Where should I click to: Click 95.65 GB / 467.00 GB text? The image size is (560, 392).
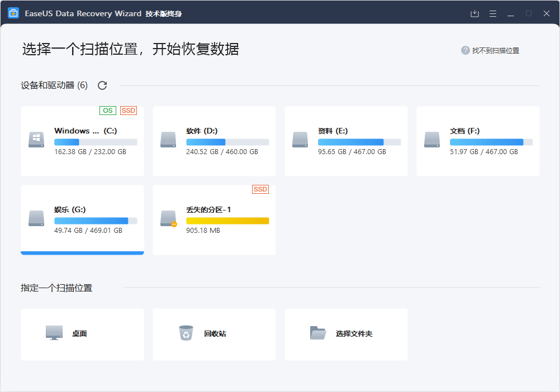pos(352,152)
